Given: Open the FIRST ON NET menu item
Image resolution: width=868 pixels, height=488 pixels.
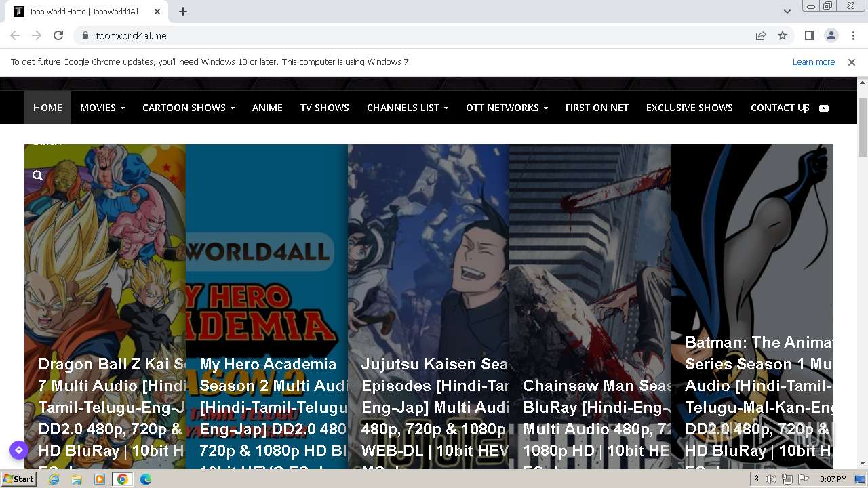Looking at the screenshot, I should [597, 108].
